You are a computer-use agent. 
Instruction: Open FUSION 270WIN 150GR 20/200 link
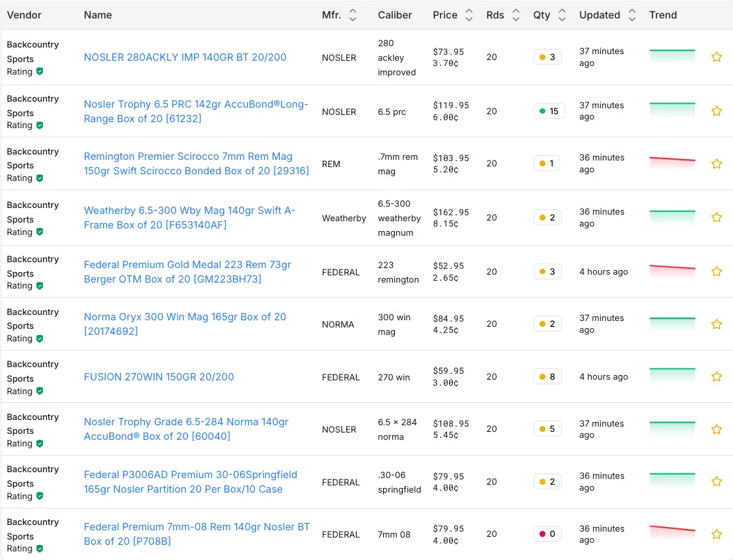159,377
